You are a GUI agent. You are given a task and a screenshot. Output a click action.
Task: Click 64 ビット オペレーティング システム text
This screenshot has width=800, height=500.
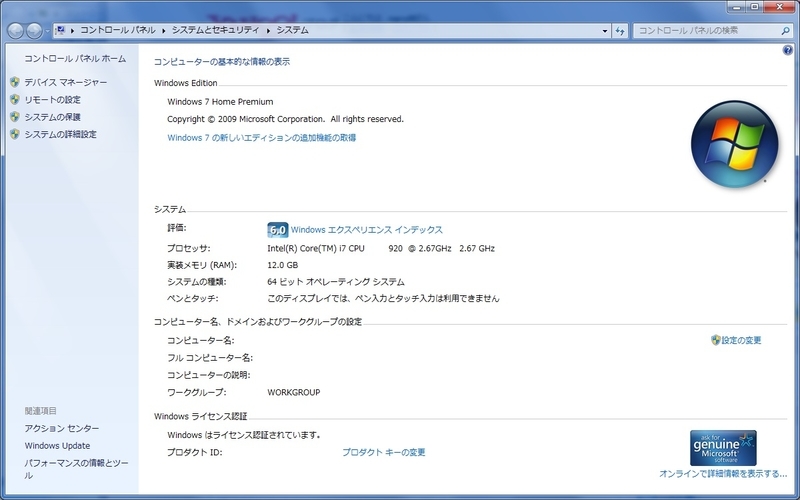pyautogui.click(x=336, y=282)
